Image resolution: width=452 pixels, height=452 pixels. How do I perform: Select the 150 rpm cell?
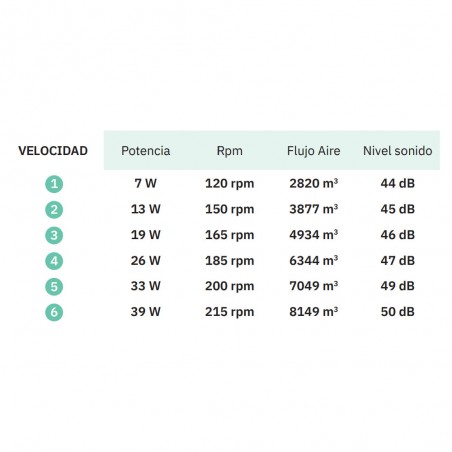click(230, 209)
